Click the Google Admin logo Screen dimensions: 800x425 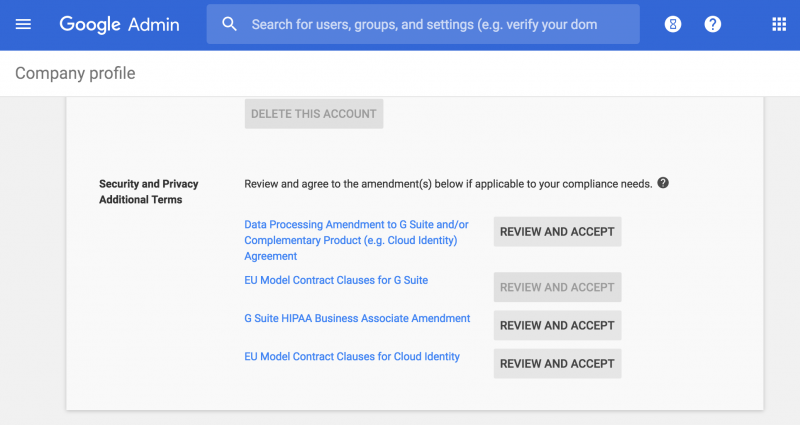coord(119,24)
